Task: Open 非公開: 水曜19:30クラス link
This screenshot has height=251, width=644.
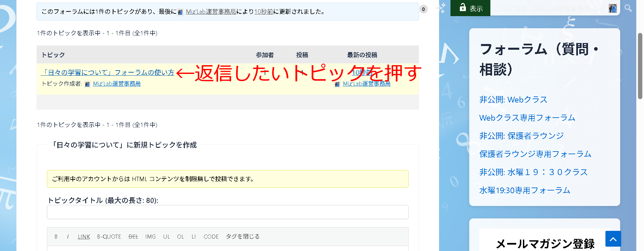Action: click(533, 172)
